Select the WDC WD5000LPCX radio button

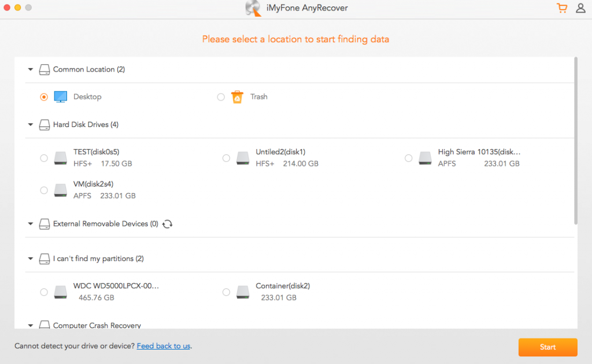click(x=44, y=292)
